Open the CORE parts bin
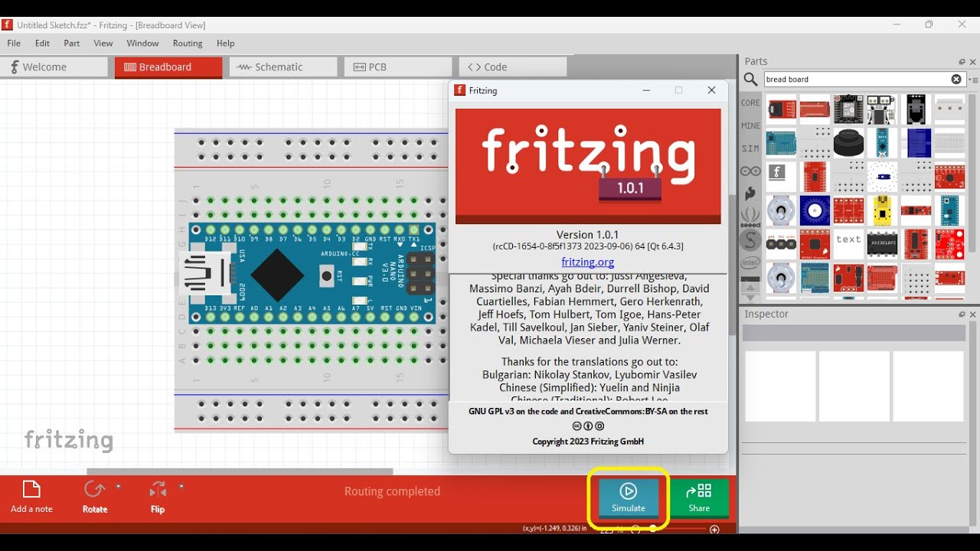 coord(750,103)
